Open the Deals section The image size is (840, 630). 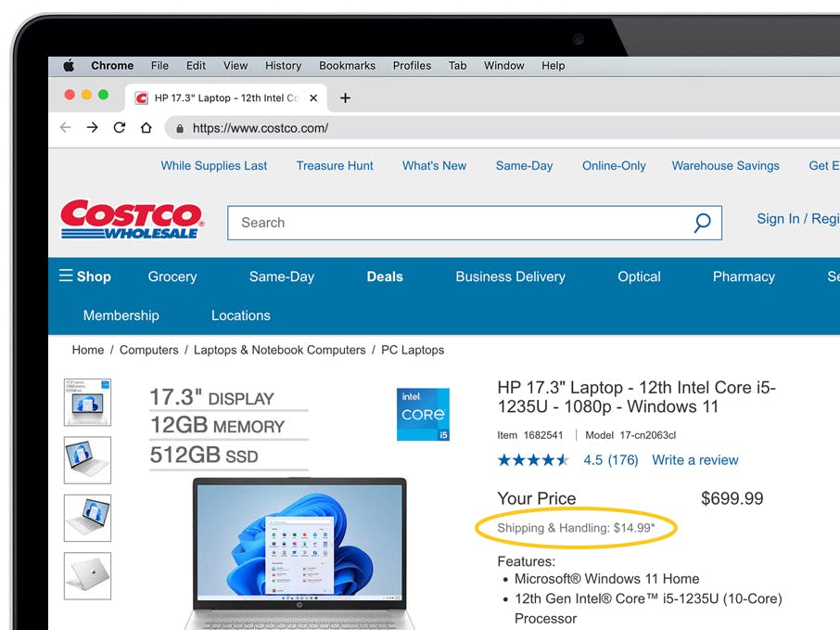[385, 276]
